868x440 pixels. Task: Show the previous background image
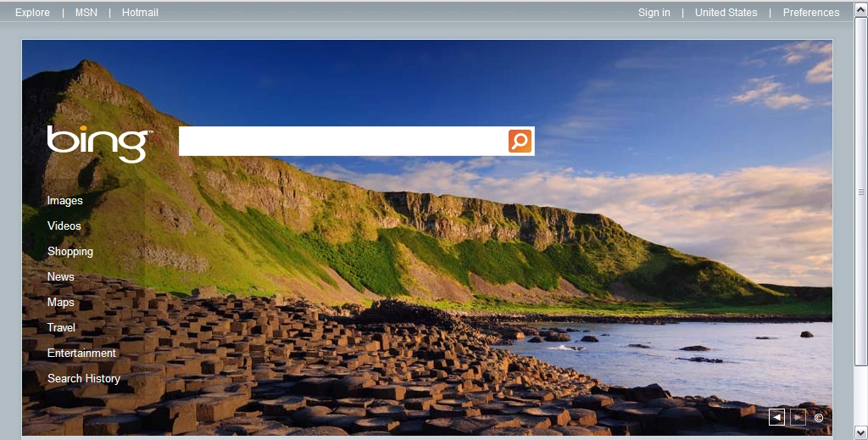(776, 417)
